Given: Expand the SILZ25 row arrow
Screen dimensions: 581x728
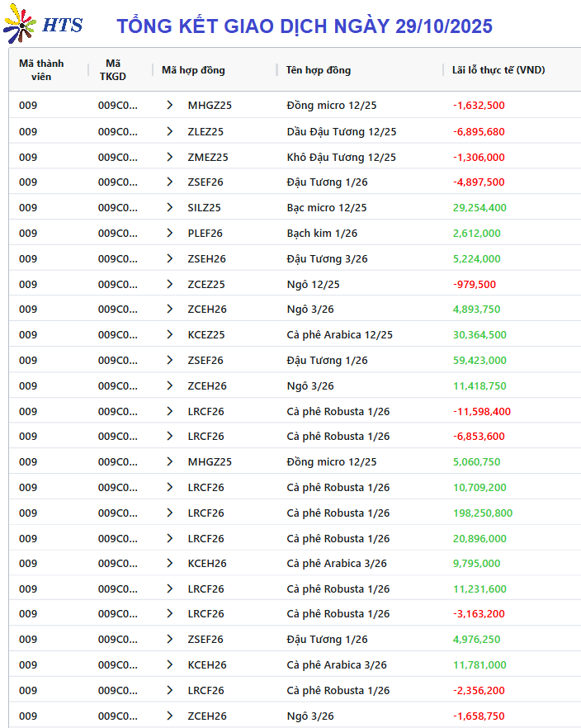Looking at the screenshot, I should click(x=170, y=207).
